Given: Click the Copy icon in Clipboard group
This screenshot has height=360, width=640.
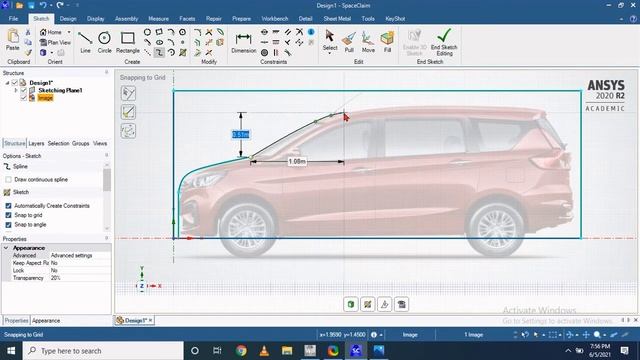Looking at the screenshot, I should pyautogui.click(x=28, y=42).
